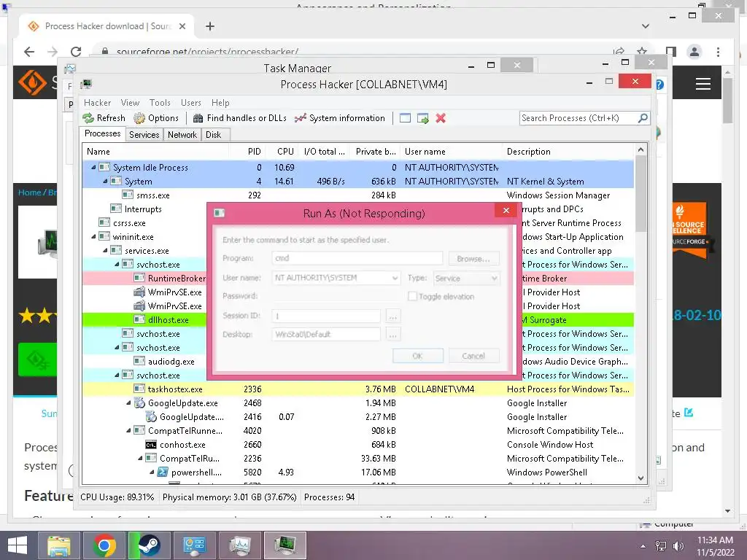
Task: Click red X terminate icon in toolbar
Action: click(441, 118)
